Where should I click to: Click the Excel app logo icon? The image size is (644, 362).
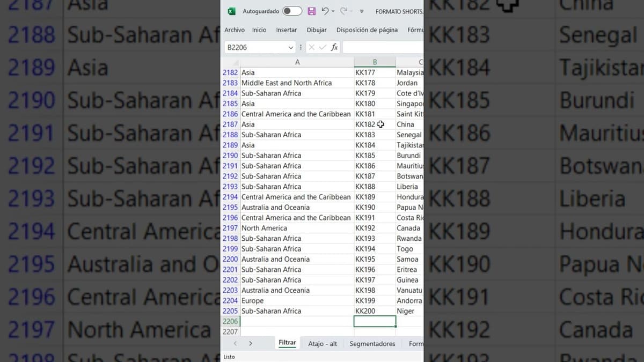231,11
